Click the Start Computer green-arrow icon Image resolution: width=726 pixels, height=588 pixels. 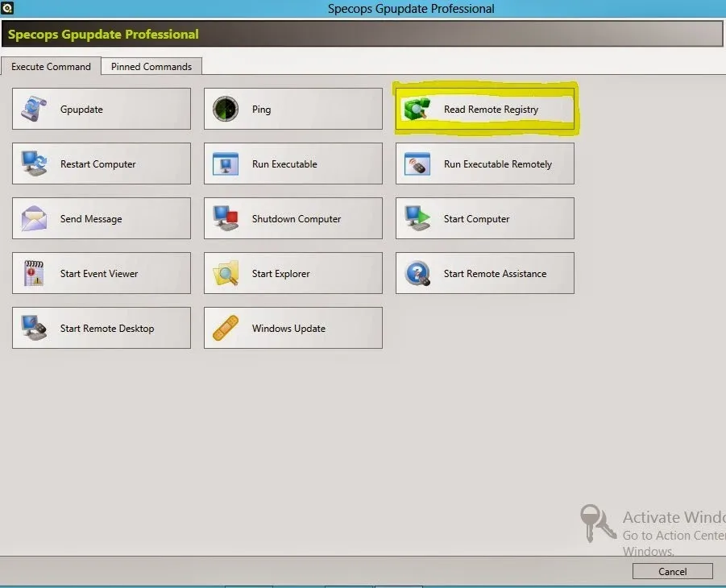pos(417,218)
